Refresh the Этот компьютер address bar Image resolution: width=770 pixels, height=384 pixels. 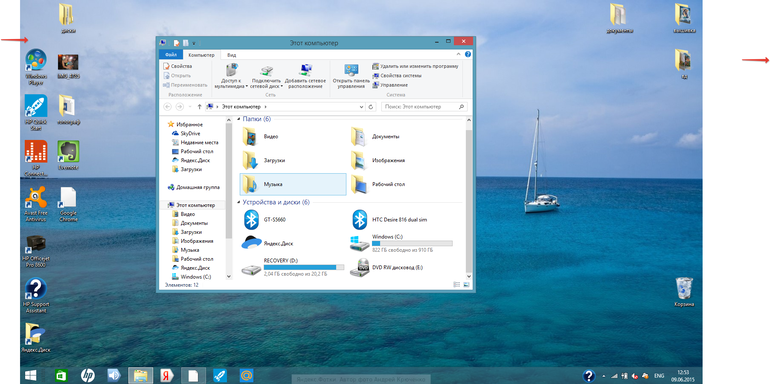[x=371, y=107]
